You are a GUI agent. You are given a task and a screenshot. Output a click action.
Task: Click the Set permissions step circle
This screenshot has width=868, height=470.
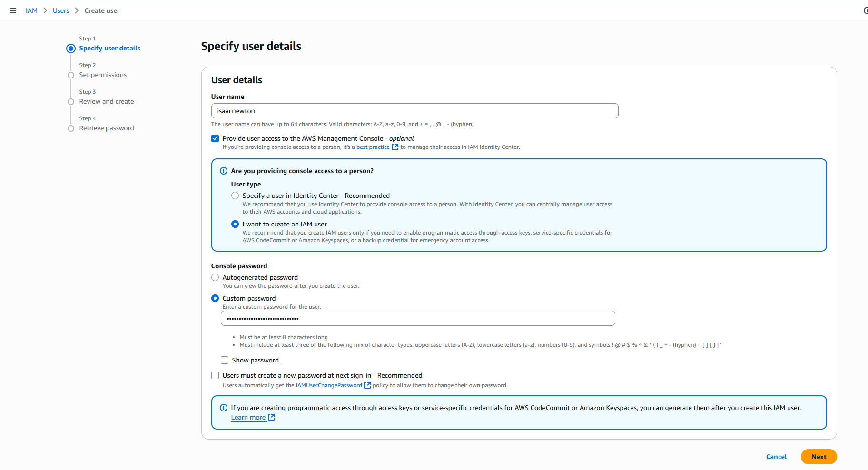(x=71, y=75)
